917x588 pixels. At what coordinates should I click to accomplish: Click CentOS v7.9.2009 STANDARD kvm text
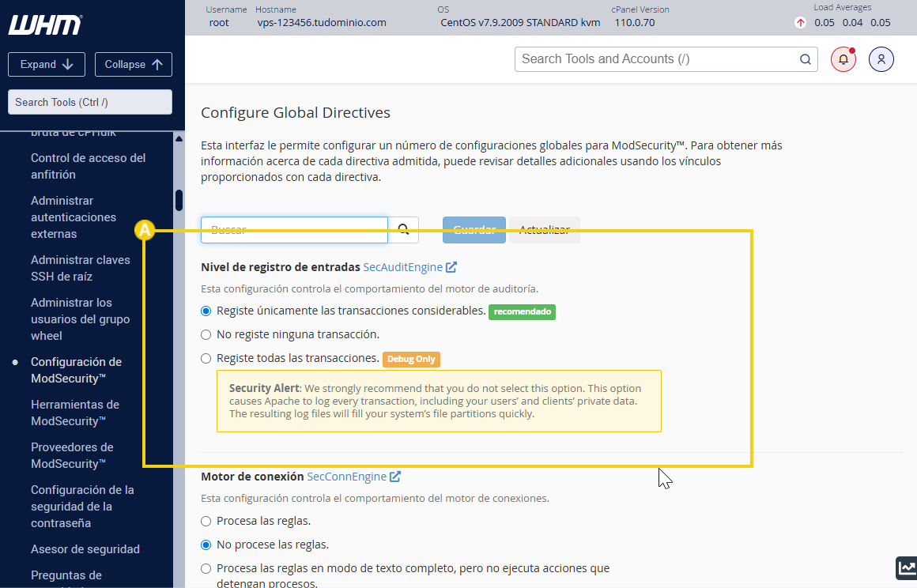coord(520,23)
